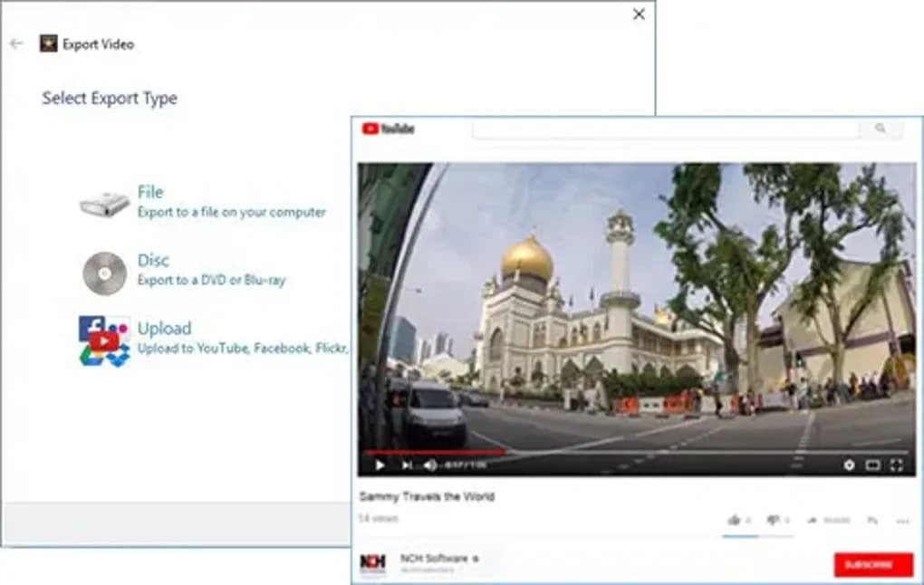The image size is (924, 585).
Task: Go back using the Export Video arrow
Action: click(x=16, y=43)
